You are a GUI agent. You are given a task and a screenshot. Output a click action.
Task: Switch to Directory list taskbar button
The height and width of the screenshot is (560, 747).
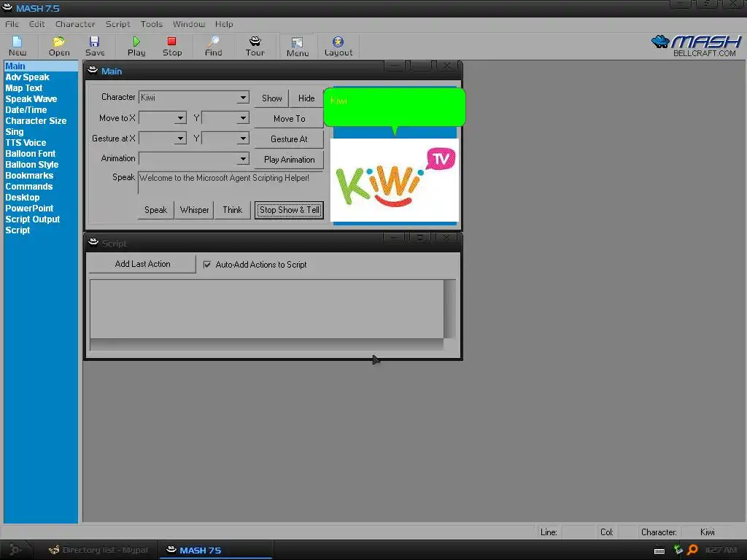tap(98, 550)
